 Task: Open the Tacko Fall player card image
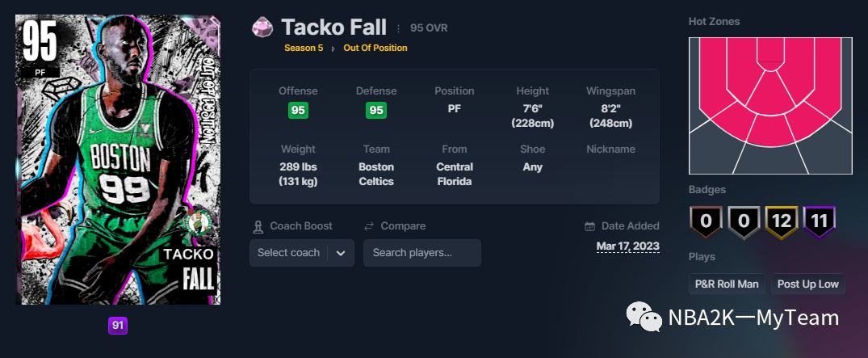[118, 159]
